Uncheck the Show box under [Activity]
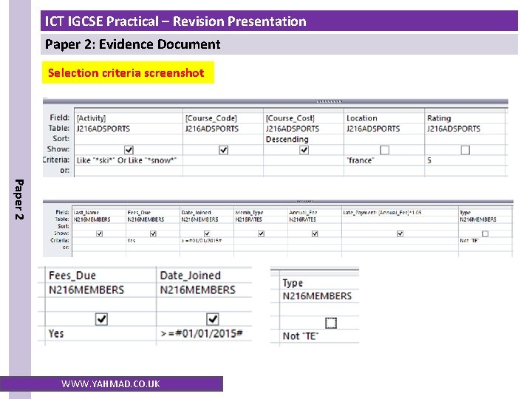The image size is (532, 399). coord(129,149)
